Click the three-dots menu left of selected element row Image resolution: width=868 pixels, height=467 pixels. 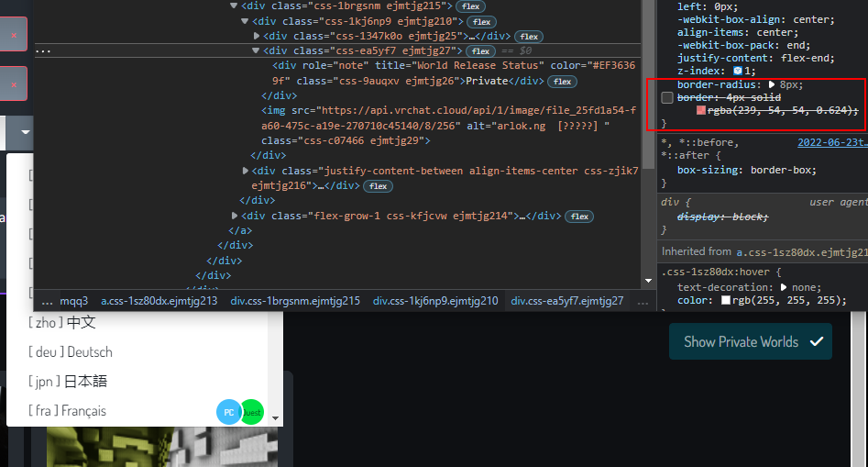(x=43, y=51)
